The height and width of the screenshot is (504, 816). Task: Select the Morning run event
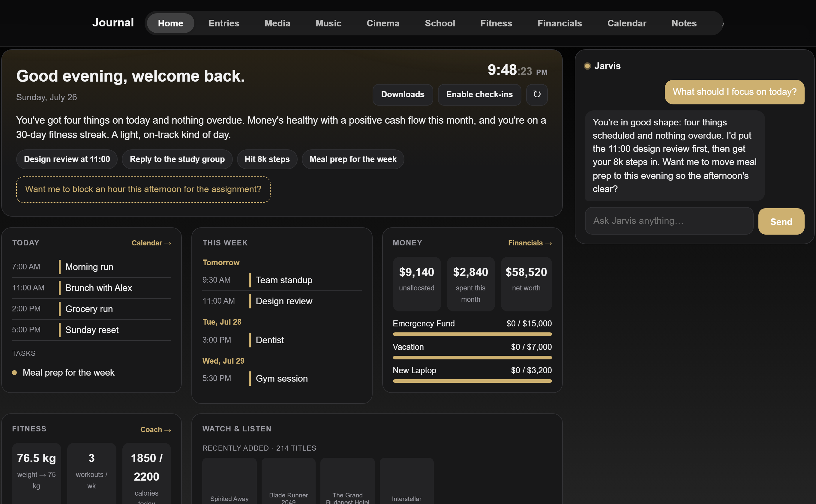click(x=91, y=267)
